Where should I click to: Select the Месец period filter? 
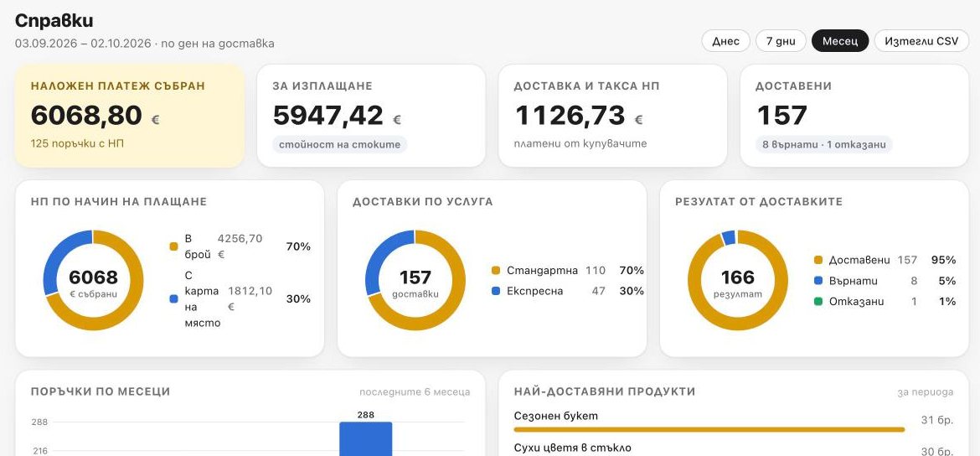click(840, 41)
